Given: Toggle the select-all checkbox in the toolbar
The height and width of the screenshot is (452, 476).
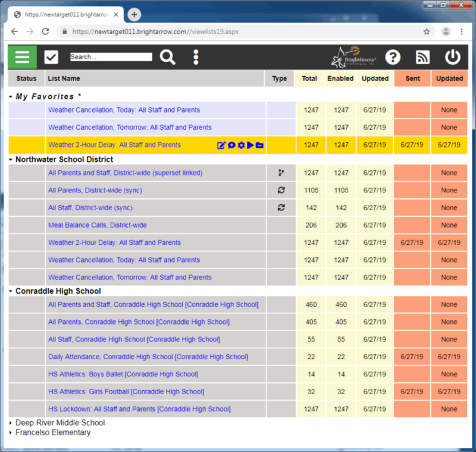Looking at the screenshot, I should click(51, 57).
